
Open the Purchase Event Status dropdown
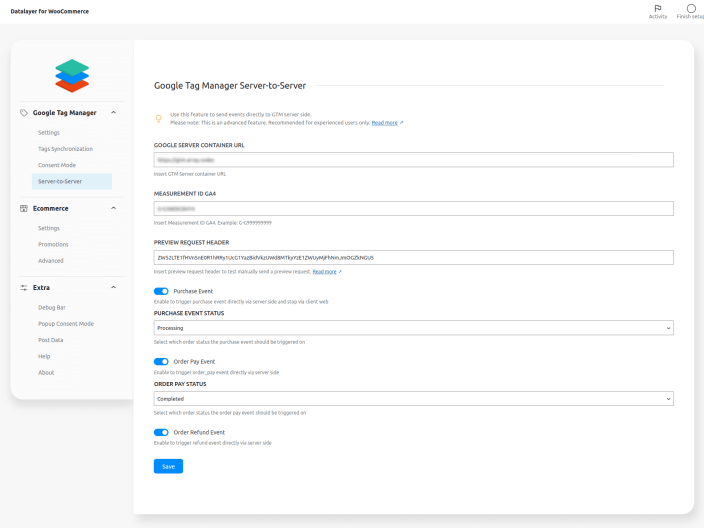click(413, 327)
